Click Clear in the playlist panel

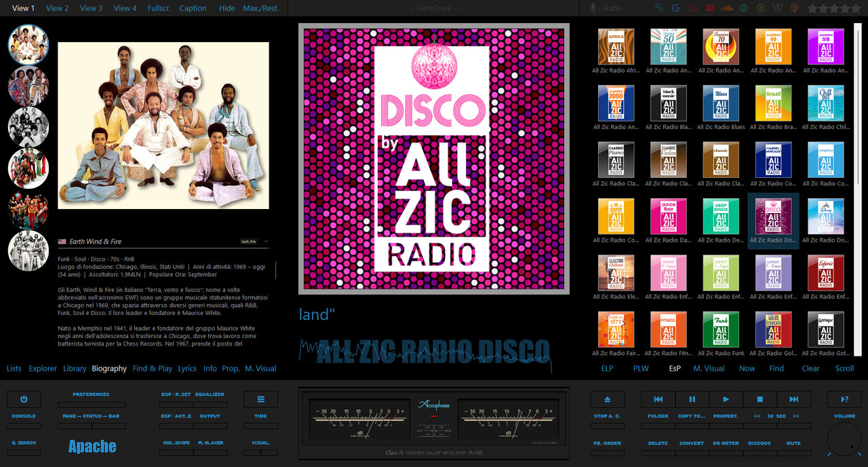point(811,369)
